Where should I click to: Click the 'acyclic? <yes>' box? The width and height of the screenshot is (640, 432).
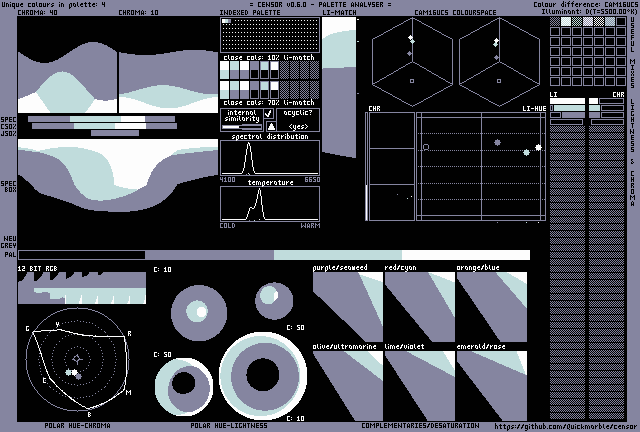point(298,120)
